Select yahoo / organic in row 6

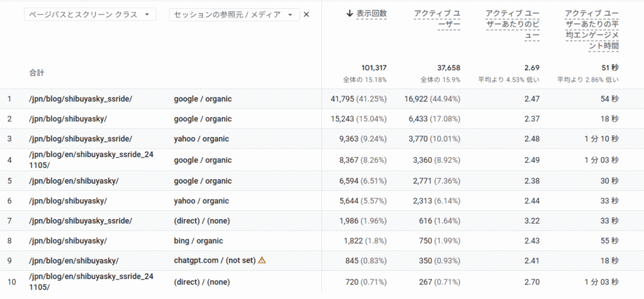pyautogui.click(x=201, y=200)
